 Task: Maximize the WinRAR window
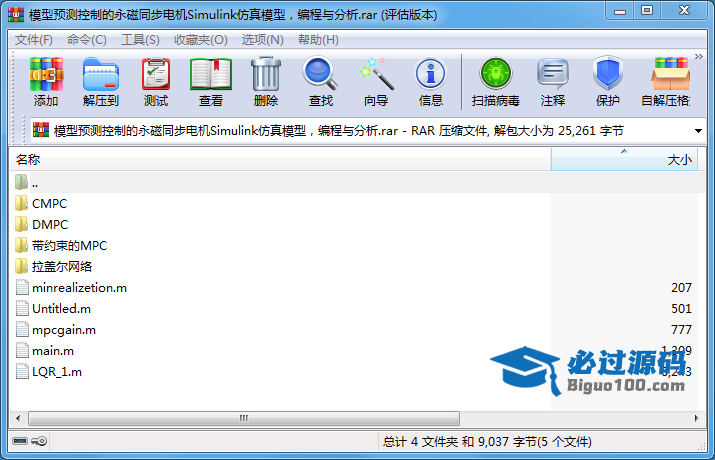(x=647, y=10)
